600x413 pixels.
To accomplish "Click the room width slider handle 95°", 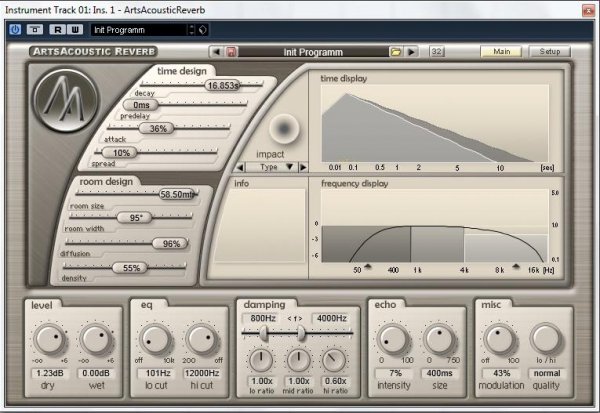I will pos(135,218).
